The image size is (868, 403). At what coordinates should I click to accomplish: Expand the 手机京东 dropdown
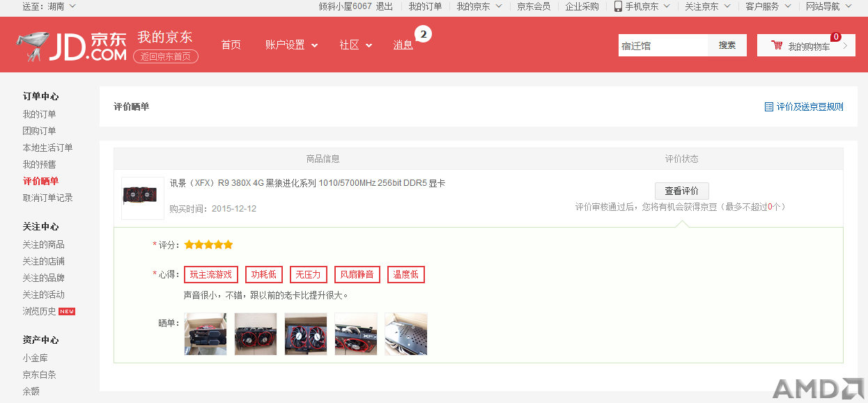pyautogui.click(x=666, y=6)
